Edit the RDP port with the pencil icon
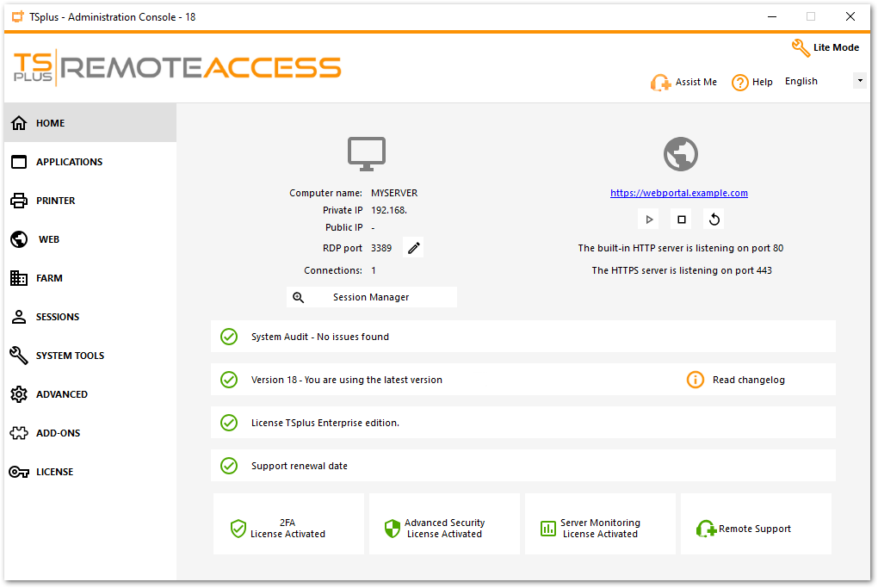 point(413,247)
